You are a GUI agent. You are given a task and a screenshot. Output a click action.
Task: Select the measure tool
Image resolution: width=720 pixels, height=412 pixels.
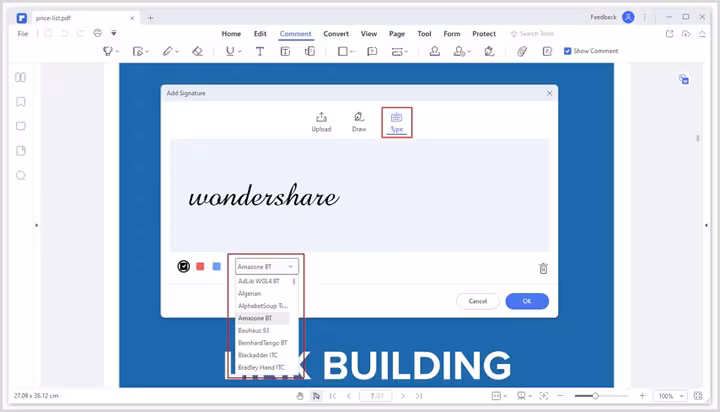click(x=397, y=51)
